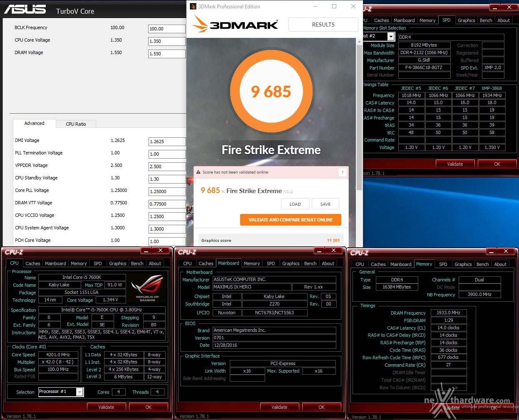The image size is (519, 420).
Task: Click the CPU VCCIO Voltage input field
Action: coord(167,216)
